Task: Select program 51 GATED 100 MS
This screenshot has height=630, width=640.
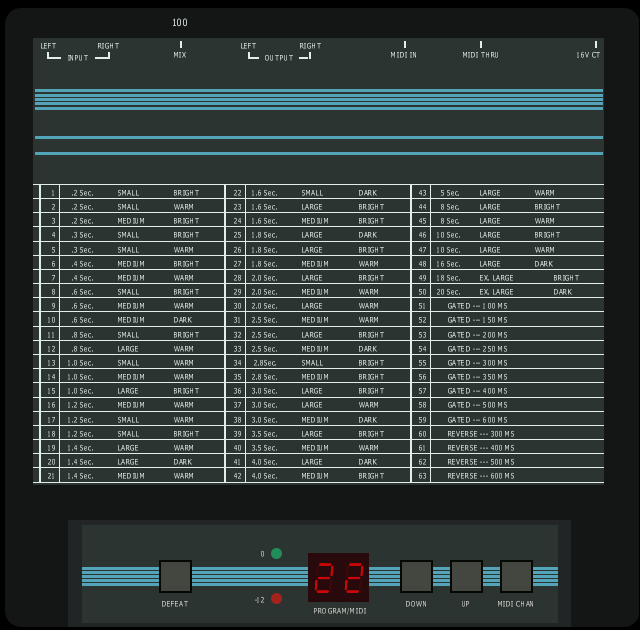Action: [x=508, y=306]
